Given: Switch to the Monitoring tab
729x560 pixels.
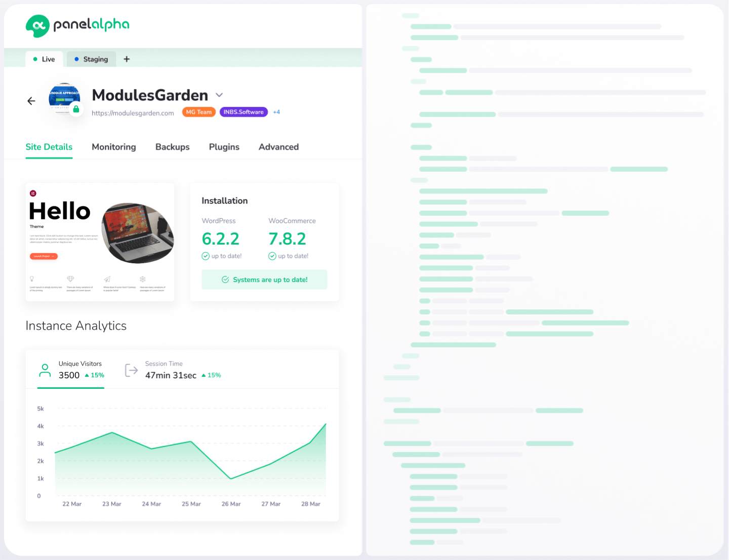Looking at the screenshot, I should pyautogui.click(x=113, y=147).
